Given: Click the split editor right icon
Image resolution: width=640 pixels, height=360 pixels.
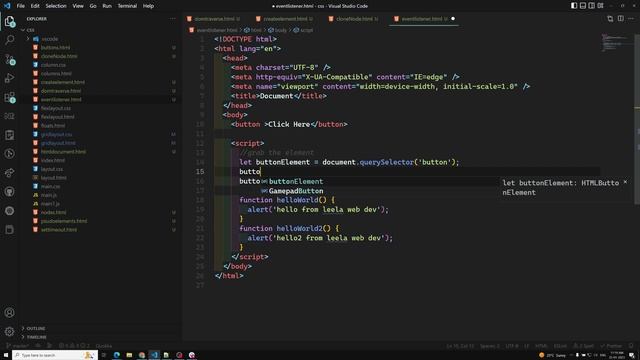Looking at the screenshot, I should click(x=620, y=19).
